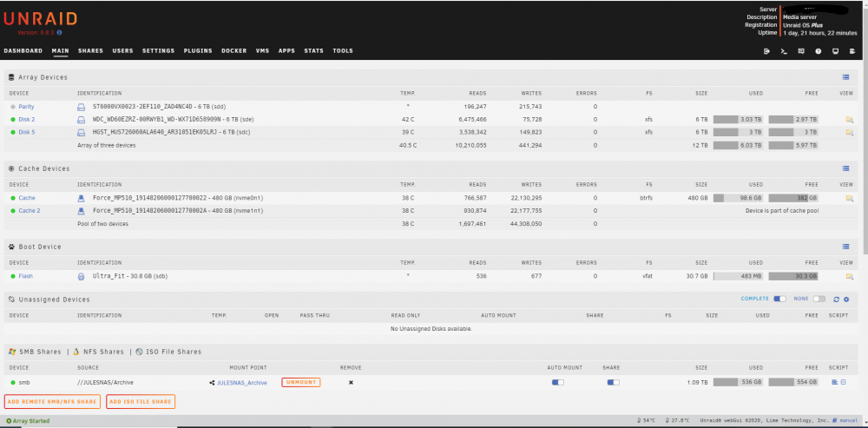Click Cache 2 drive icon beside Force_MP510 ...002A
Viewport: 868px width, 428px height.
point(81,210)
